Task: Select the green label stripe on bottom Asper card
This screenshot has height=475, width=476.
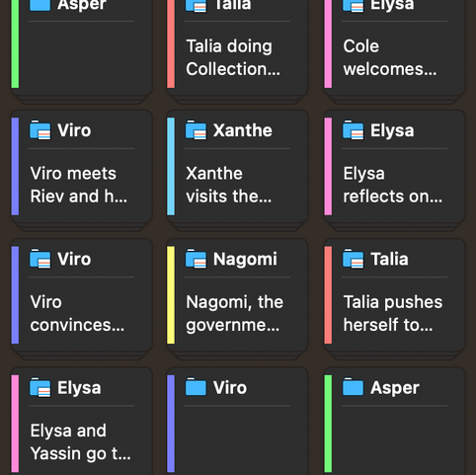Action: [328, 424]
